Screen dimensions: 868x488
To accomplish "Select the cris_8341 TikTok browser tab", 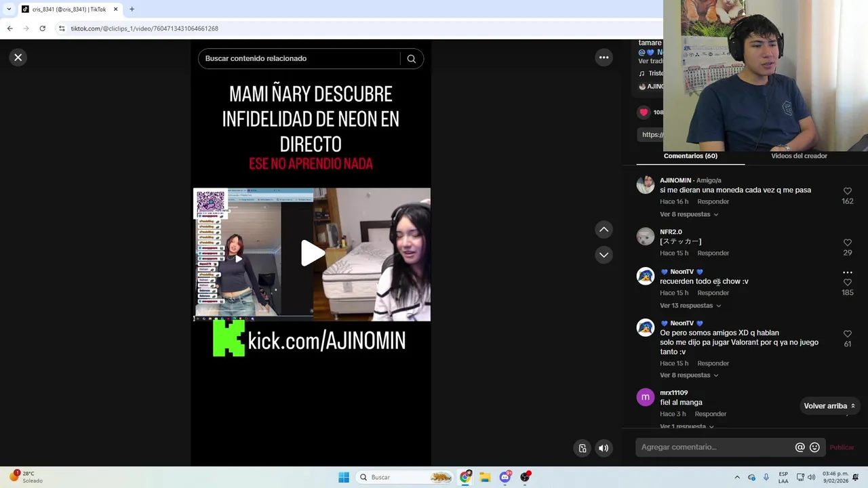I will 69,9.
